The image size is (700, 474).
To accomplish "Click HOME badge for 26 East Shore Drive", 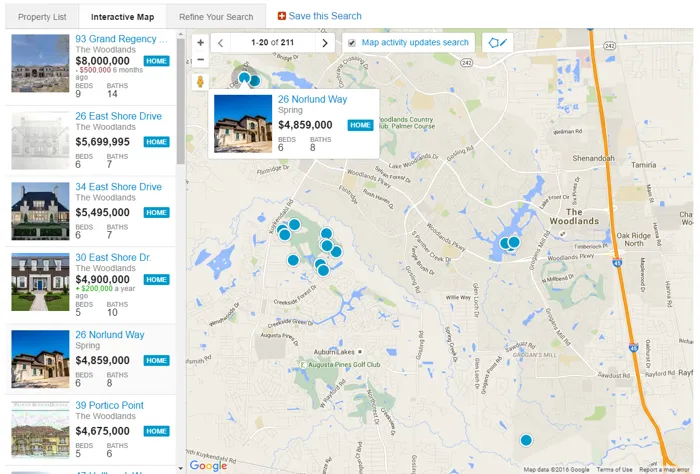I will 156,142.
